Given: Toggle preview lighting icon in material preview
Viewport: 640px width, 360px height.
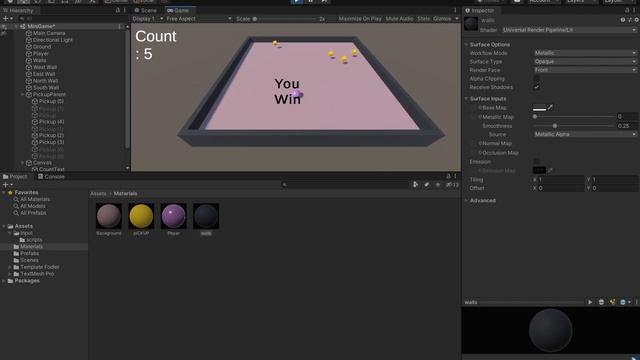Looking at the screenshot, I should 612,302.
